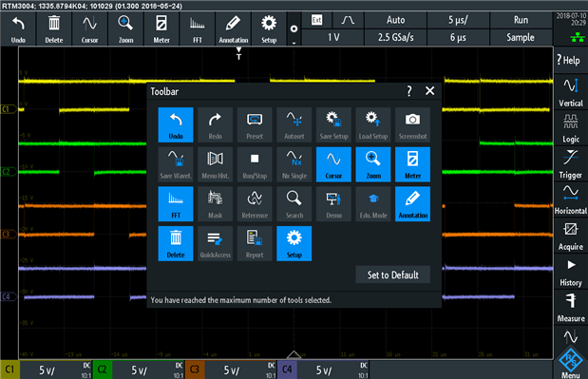Select the Autoset tool icon
588x379 pixels.
pos(294,124)
